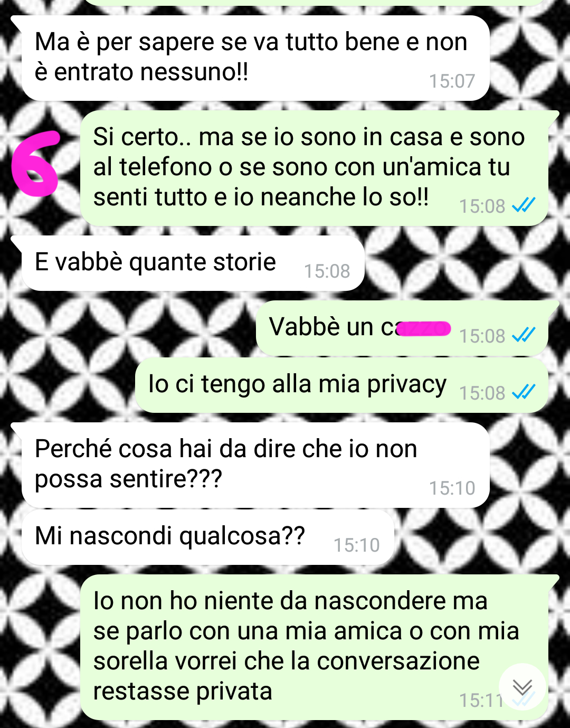Select message 'Io ci tengo alla mia privacy'
The width and height of the screenshot is (570, 728).
[x=341, y=385]
